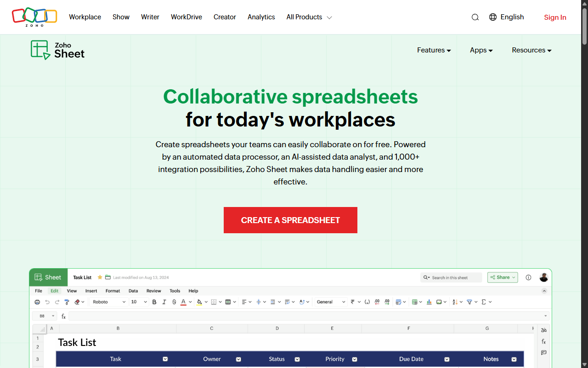Star the Task List spreadsheet as favorite
The width and height of the screenshot is (588, 368).
[x=100, y=277]
